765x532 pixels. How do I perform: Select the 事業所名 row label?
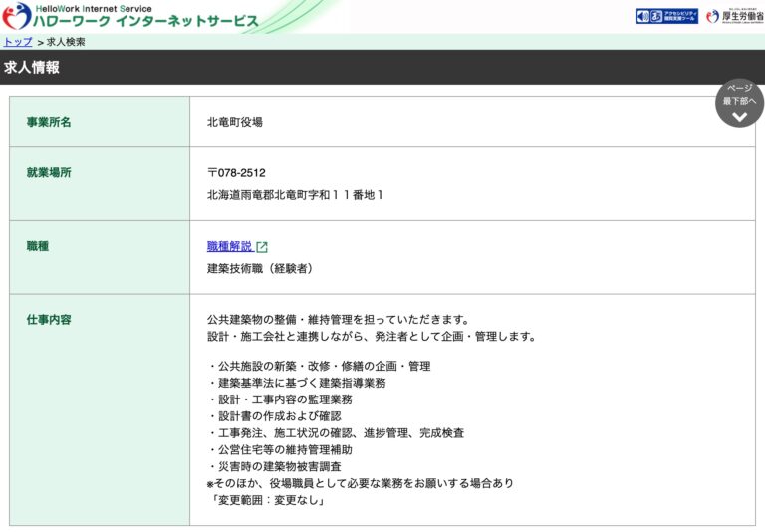(49, 122)
